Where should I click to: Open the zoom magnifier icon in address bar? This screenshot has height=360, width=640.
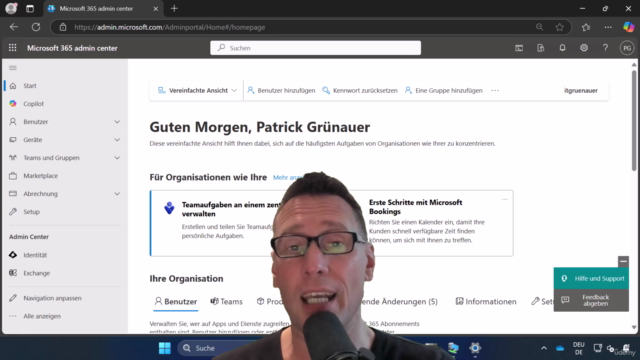540,27
